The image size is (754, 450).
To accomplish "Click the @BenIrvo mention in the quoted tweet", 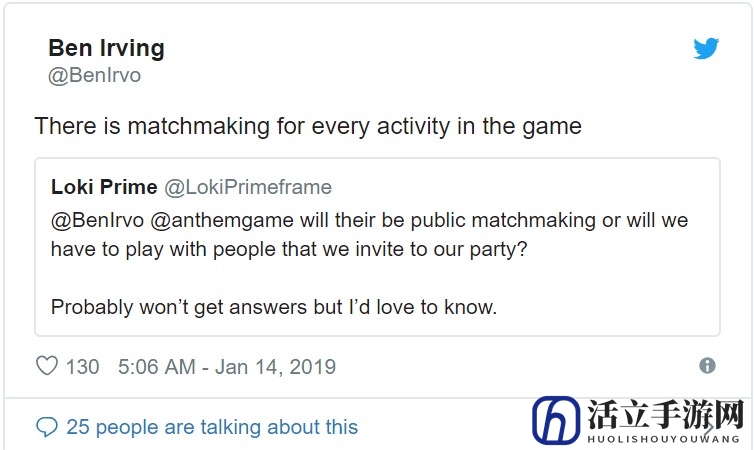I will click(x=98, y=220).
